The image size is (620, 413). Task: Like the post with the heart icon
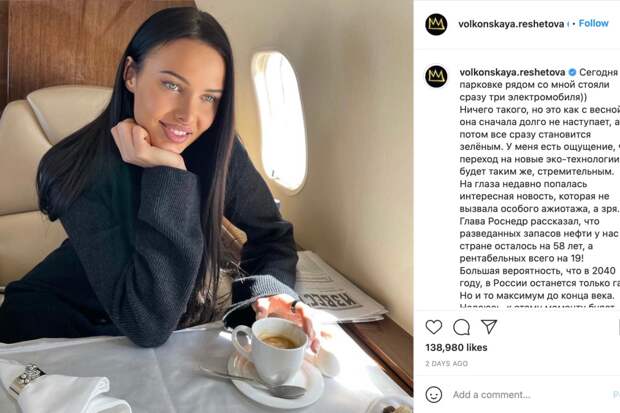[434, 327]
